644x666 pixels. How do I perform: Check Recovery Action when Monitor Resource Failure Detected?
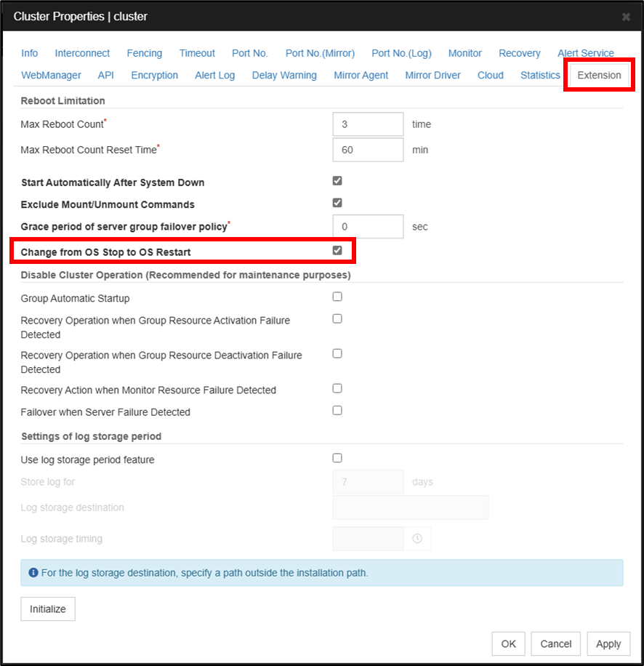tap(337, 388)
